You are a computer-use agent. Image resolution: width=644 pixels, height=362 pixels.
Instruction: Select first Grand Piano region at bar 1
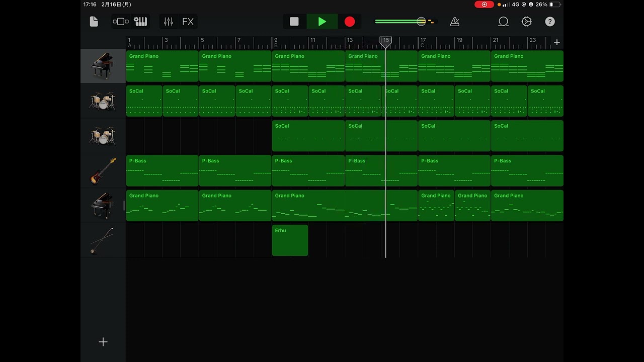163,66
